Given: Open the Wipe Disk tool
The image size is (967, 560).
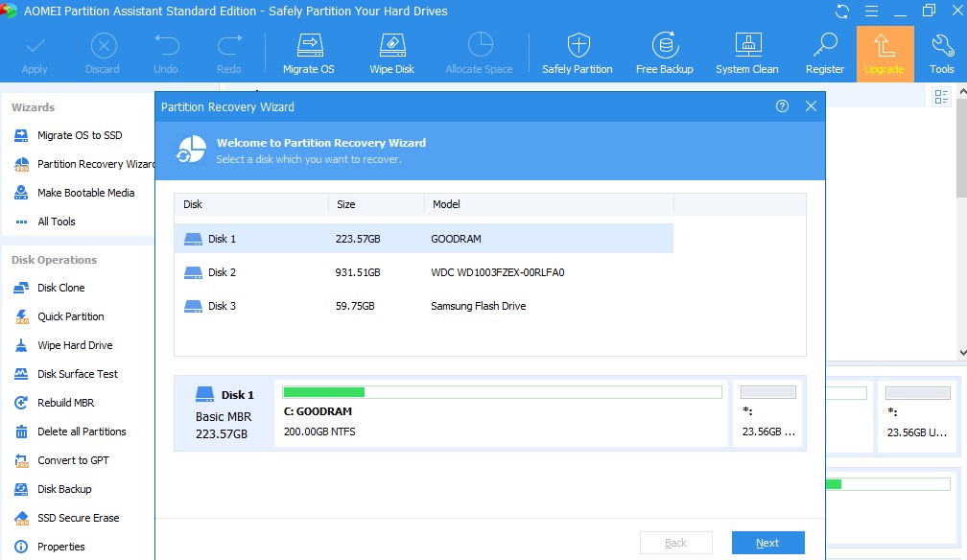Looking at the screenshot, I should pos(391,54).
